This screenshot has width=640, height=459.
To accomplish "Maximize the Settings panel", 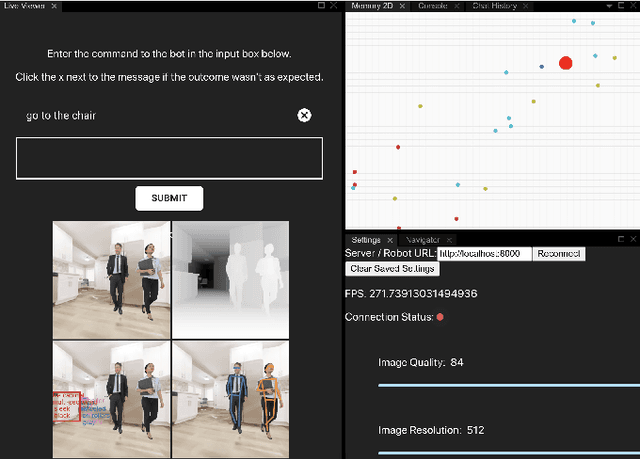I will coord(619,240).
